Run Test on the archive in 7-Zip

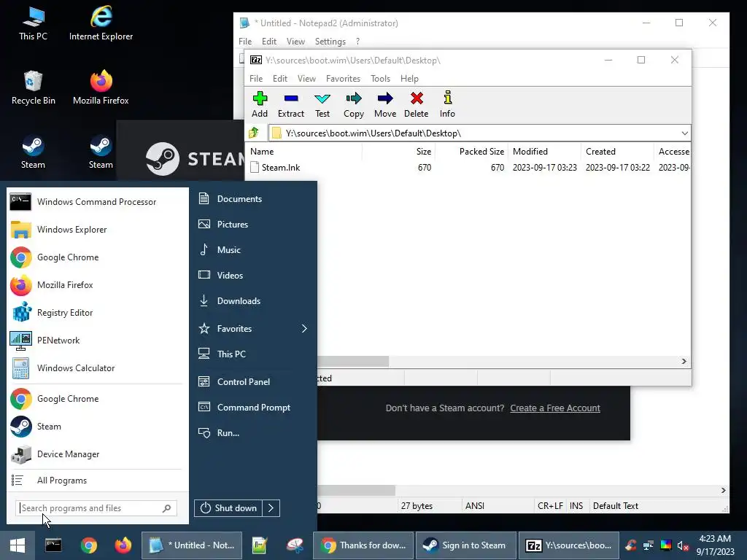[322, 104]
